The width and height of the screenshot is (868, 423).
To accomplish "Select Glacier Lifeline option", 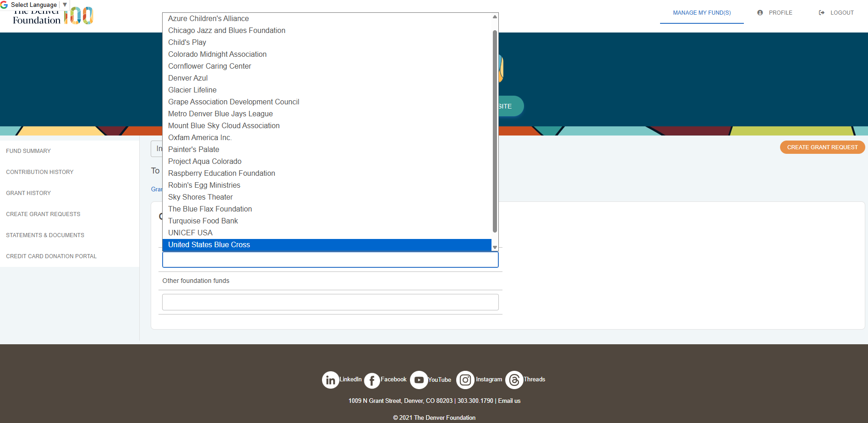I will coord(327,90).
